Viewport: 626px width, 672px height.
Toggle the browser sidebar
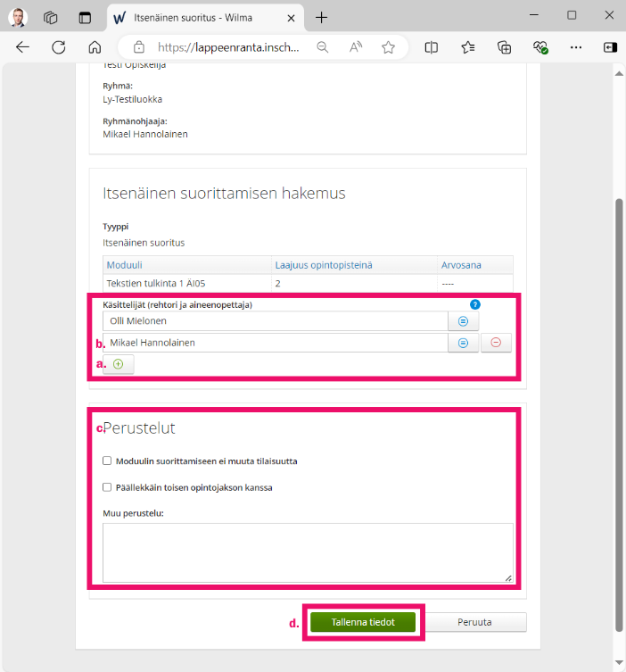click(610, 47)
